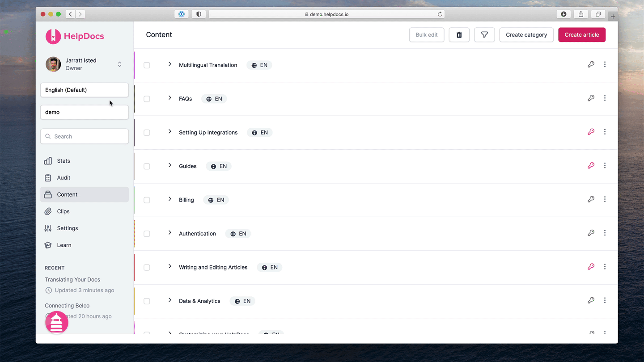Expand the Guides category
The width and height of the screenshot is (644, 362).
click(x=169, y=165)
